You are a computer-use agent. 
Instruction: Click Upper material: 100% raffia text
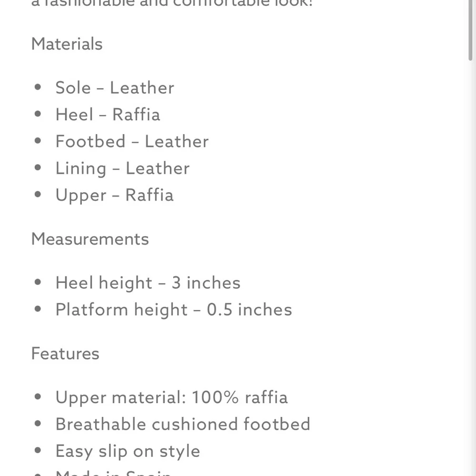click(x=171, y=397)
